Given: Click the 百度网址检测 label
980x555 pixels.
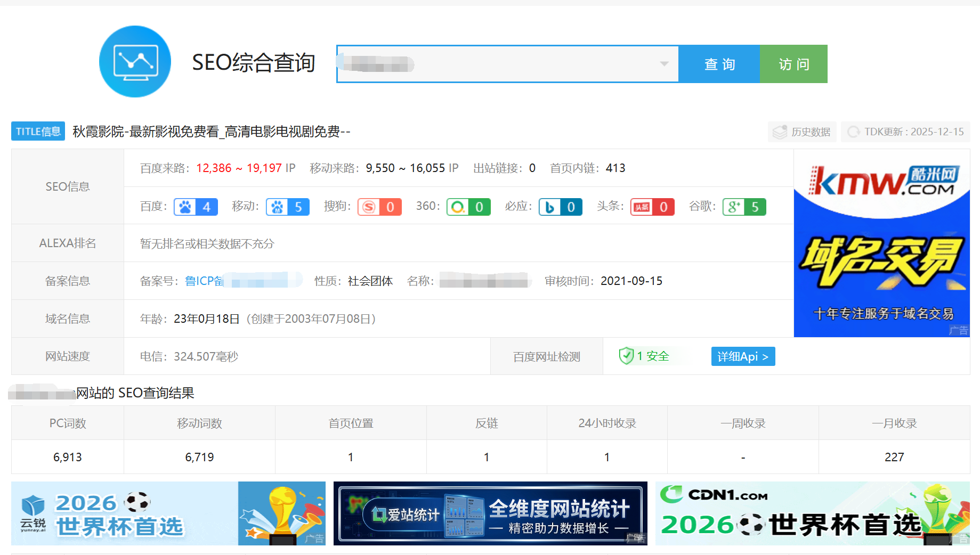Looking at the screenshot, I should tap(547, 356).
